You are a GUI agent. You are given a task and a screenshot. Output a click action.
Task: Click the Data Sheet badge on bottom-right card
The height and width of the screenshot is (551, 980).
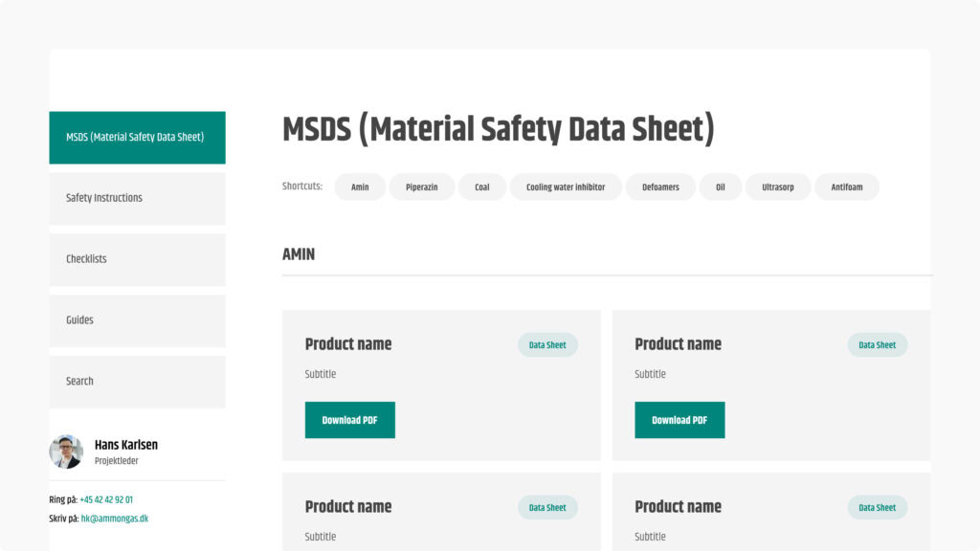click(x=878, y=508)
